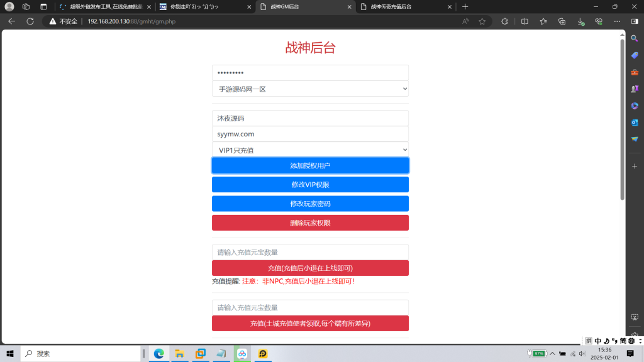The width and height of the screenshot is (644, 362).
Task: Click the 添加授权用户 button
Action: 310,165
